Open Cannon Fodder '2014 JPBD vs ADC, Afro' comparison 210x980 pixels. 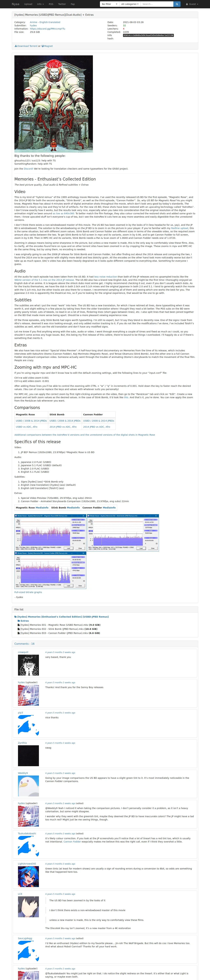point(97,427)
